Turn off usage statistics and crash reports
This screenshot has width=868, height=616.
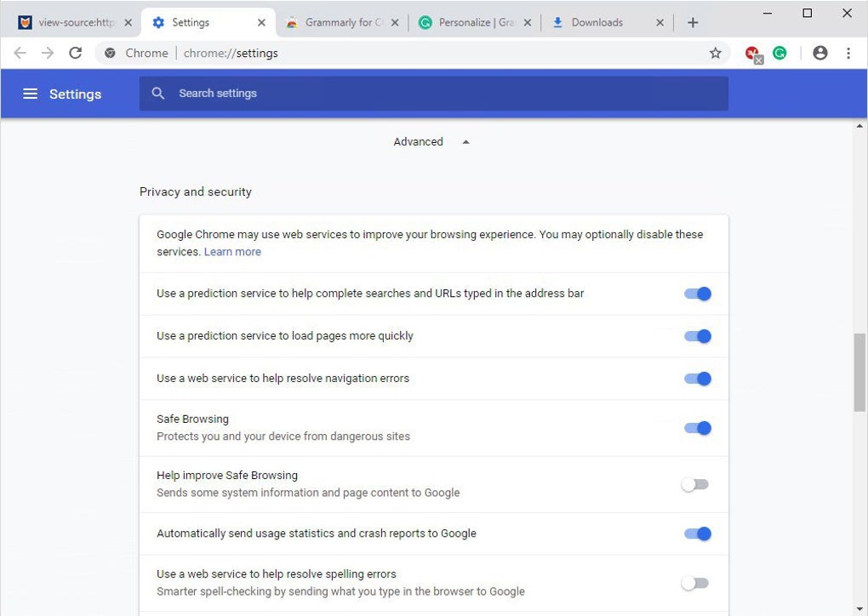pyautogui.click(x=697, y=533)
